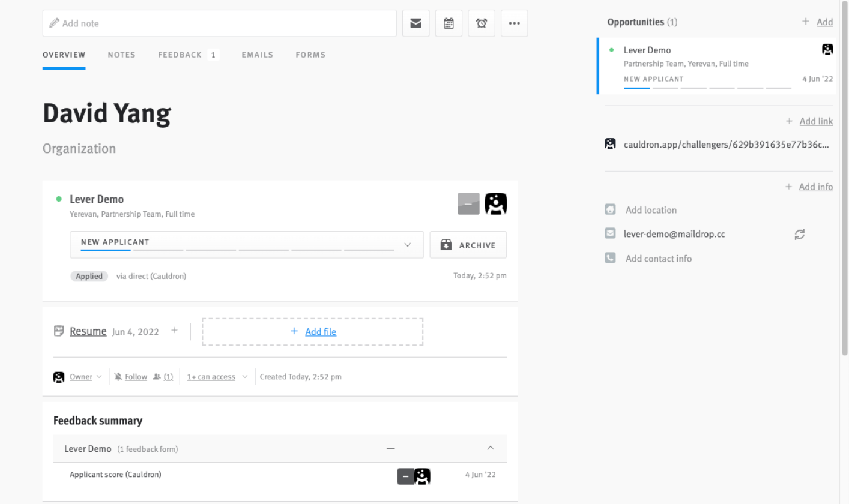
Task: Set a reminder via the alarm clock icon
Action: click(481, 23)
